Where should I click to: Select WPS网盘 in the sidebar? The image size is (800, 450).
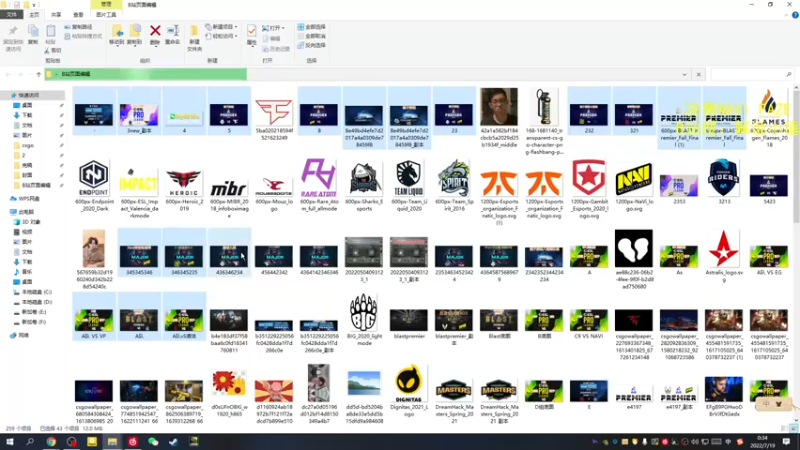tap(29, 198)
